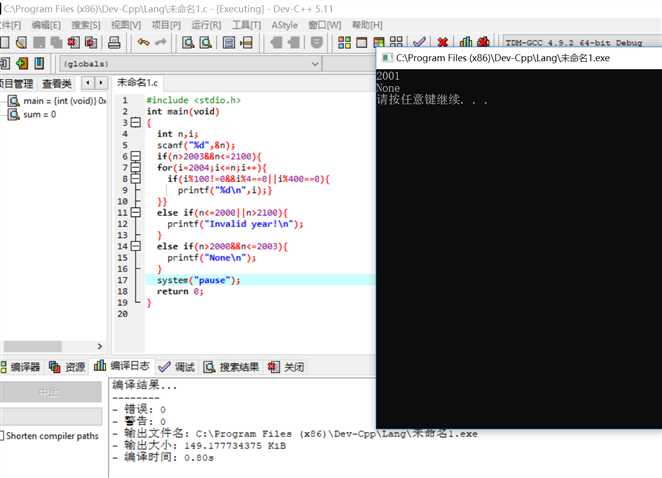This screenshot has height=478, width=662.
Task: Click the 关闭 bottom panel tab
Action: coord(286,367)
